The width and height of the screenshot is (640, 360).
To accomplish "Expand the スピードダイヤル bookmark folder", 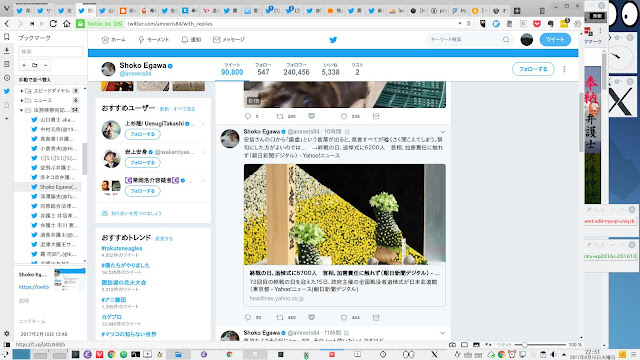I will (x=22, y=91).
